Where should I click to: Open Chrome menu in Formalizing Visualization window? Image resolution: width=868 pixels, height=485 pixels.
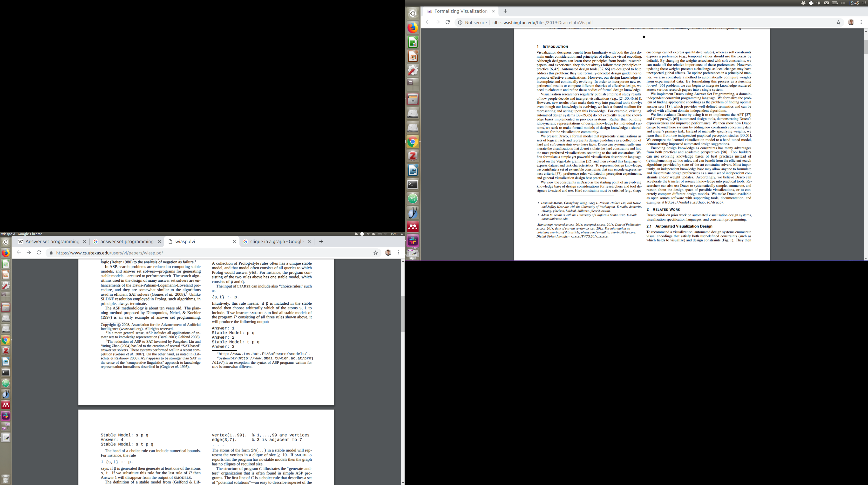coord(861,22)
